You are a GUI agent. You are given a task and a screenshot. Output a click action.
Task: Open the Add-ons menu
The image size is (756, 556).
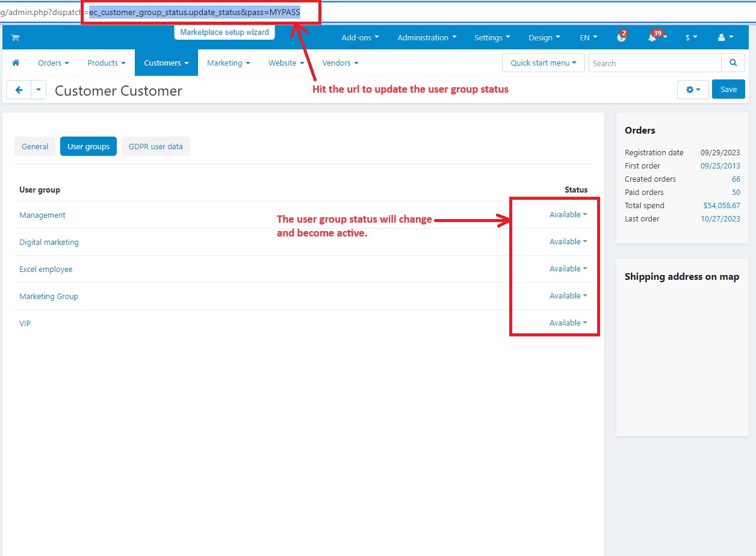tap(360, 37)
